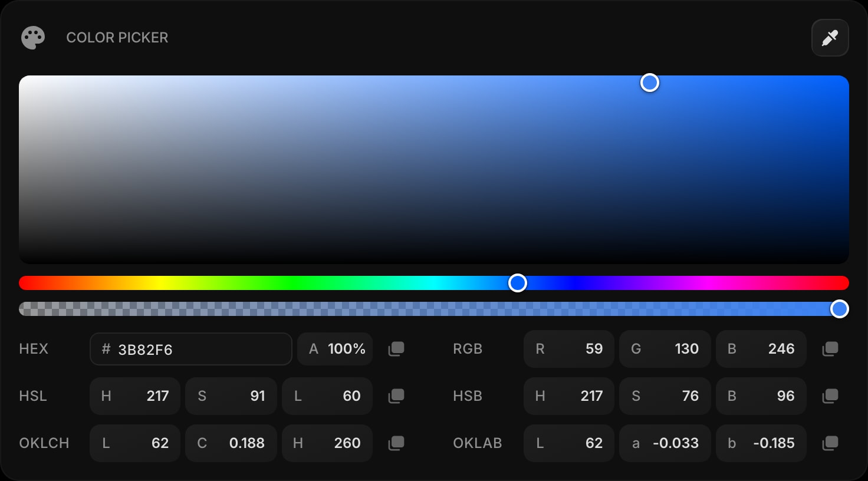Image resolution: width=868 pixels, height=481 pixels.
Task: Click the HSB row label
Action: pyautogui.click(x=468, y=396)
